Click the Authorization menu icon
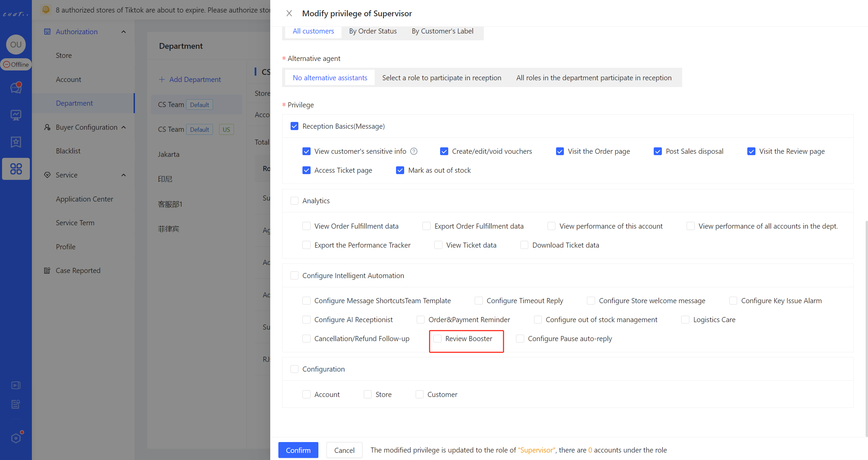 tap(47, 32)
